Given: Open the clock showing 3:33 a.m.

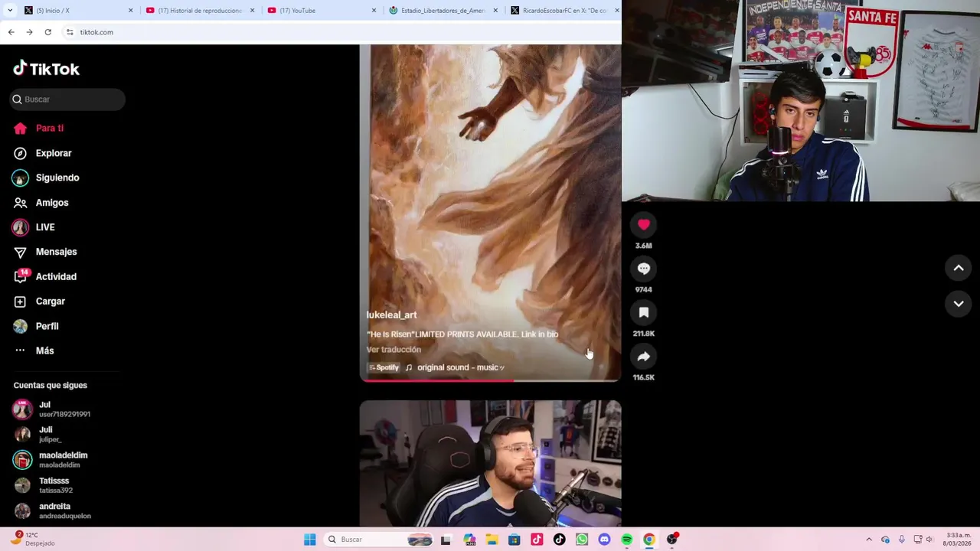Looking at the screenshot, I should (957, 540).
